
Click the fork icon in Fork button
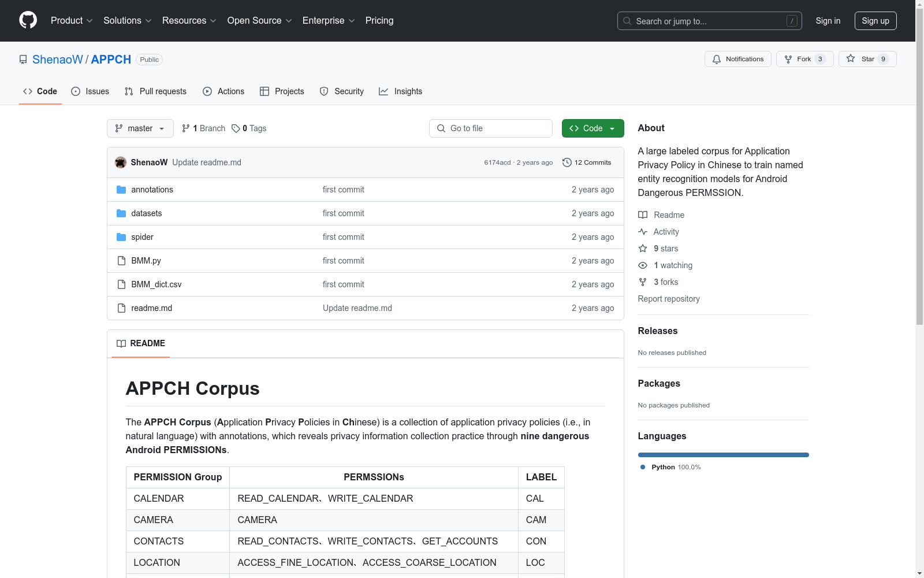coord(788,59)
